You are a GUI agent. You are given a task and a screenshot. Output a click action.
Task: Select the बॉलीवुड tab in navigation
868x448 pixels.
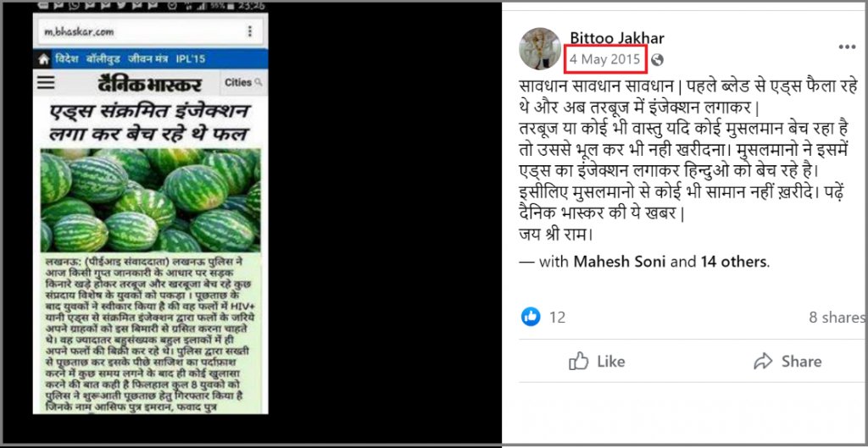click(x=103, y=58)
